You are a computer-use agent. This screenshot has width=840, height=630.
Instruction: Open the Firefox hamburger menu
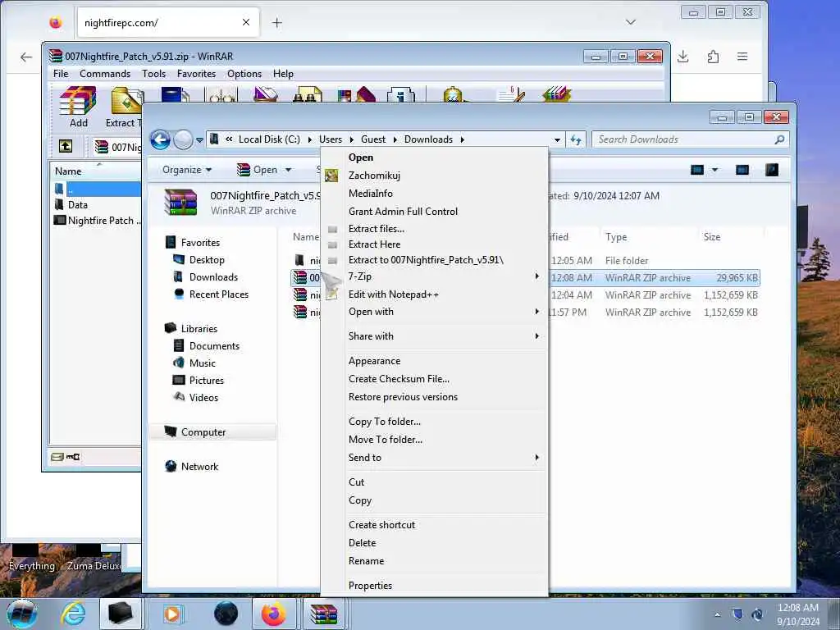(x=742, y=57)
